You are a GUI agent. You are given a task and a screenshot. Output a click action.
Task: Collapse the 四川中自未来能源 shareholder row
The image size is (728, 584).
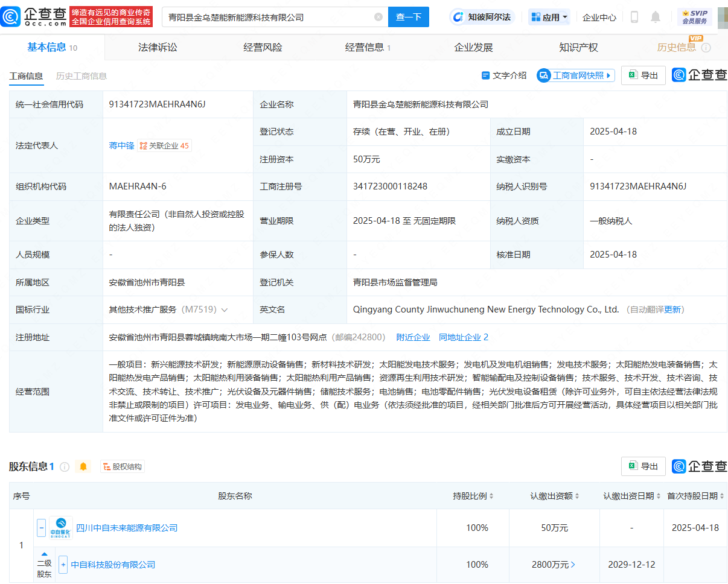click(41, 528)
